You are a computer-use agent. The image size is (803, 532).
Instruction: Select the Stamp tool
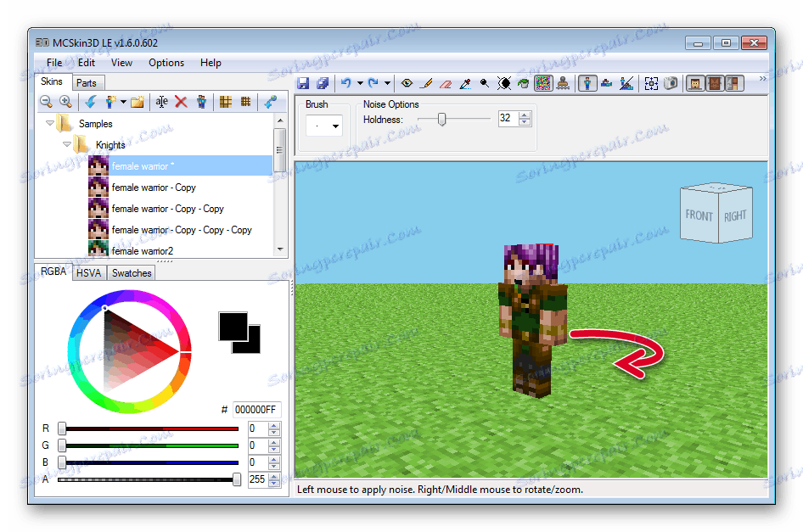tap(563, 82)
